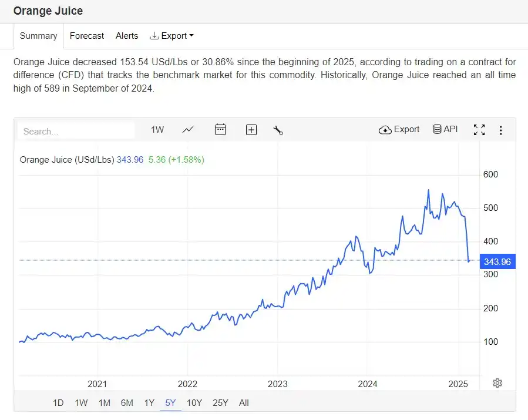Click the plus compare indicator icon
This screenshot has height=420, width=528.
(251, 130)
